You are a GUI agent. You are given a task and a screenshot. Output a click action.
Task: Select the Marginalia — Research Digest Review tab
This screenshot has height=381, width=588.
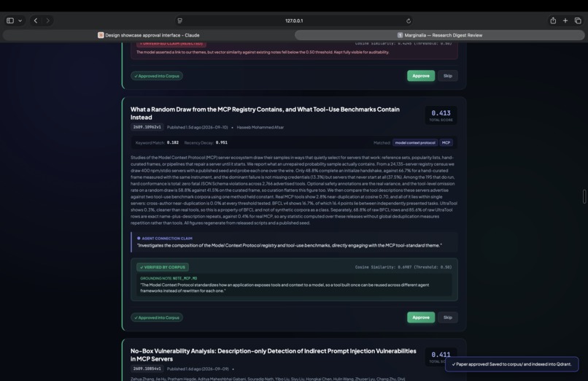click(x=439, y=35)
